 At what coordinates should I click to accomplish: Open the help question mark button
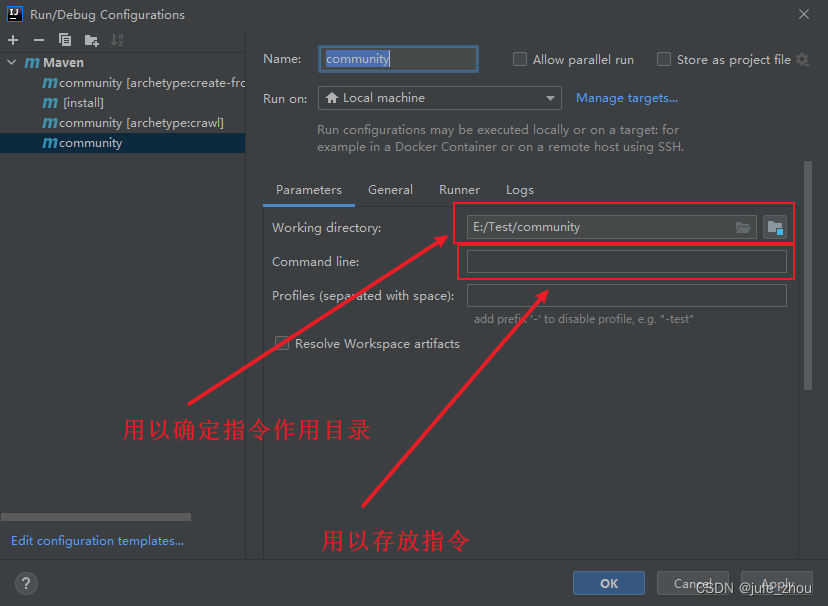[26, 583]
